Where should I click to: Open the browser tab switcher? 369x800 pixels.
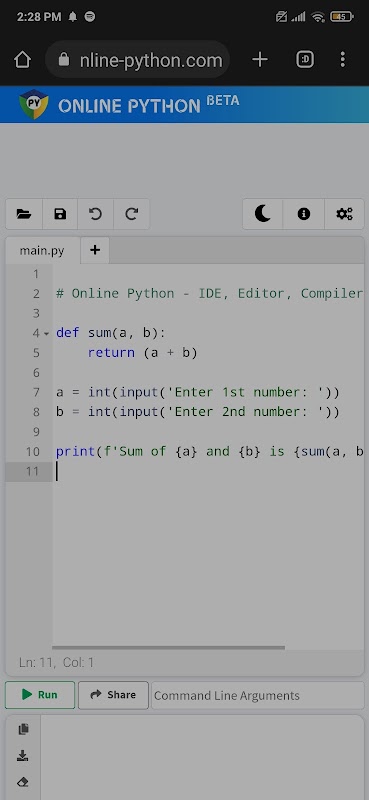[x=305, y=60]
